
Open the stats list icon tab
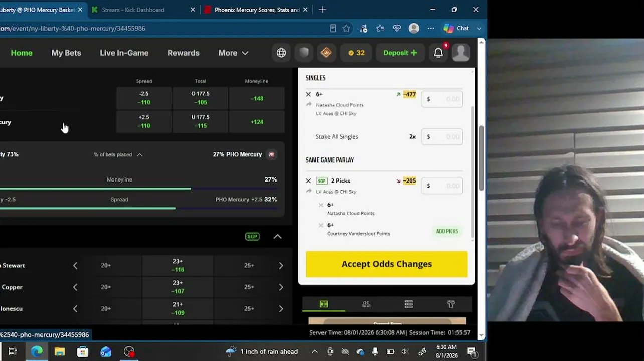coord(409,304)
